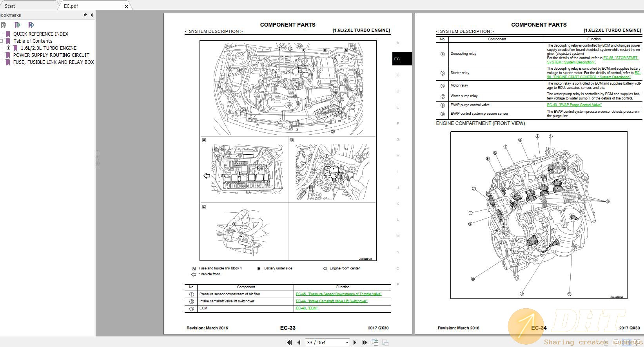Expand the Bookmarks panel options double-arrow
644x347 pixels.
pyautogui.click(x=85, y=15)
